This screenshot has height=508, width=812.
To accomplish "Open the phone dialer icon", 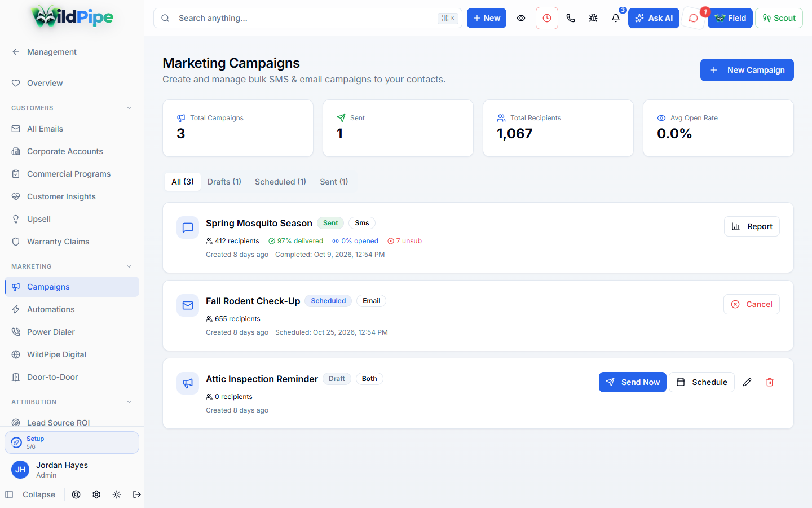I will point(571,18).
